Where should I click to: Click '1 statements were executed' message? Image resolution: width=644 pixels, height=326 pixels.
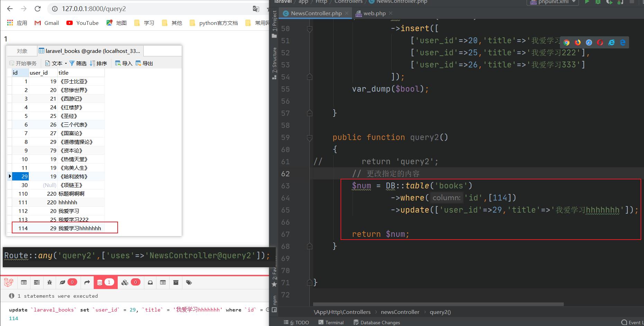(x=58, y=296)
